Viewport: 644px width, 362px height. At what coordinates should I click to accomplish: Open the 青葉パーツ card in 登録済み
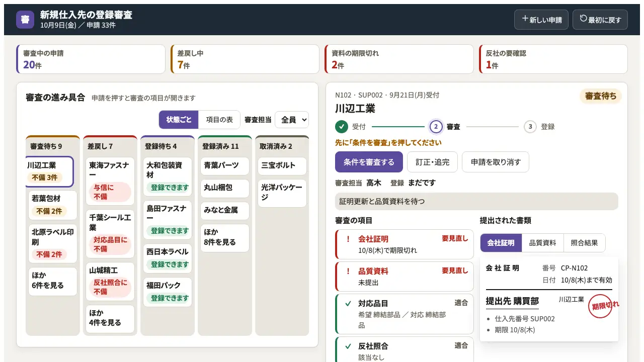pyautogui.click(x=225, y=166)
